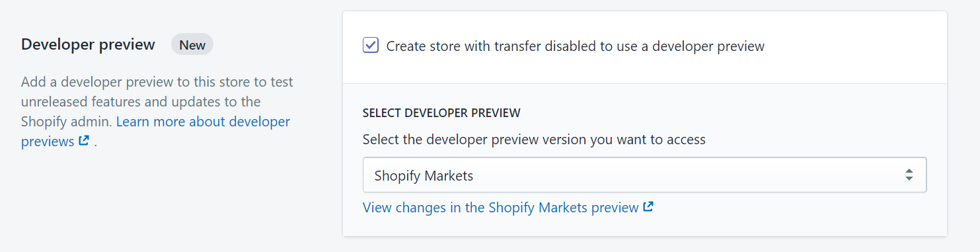This screenshot has width=980, height=252.
Task: Click the external icon after 'Markets preview'
Action: point(648,206)
